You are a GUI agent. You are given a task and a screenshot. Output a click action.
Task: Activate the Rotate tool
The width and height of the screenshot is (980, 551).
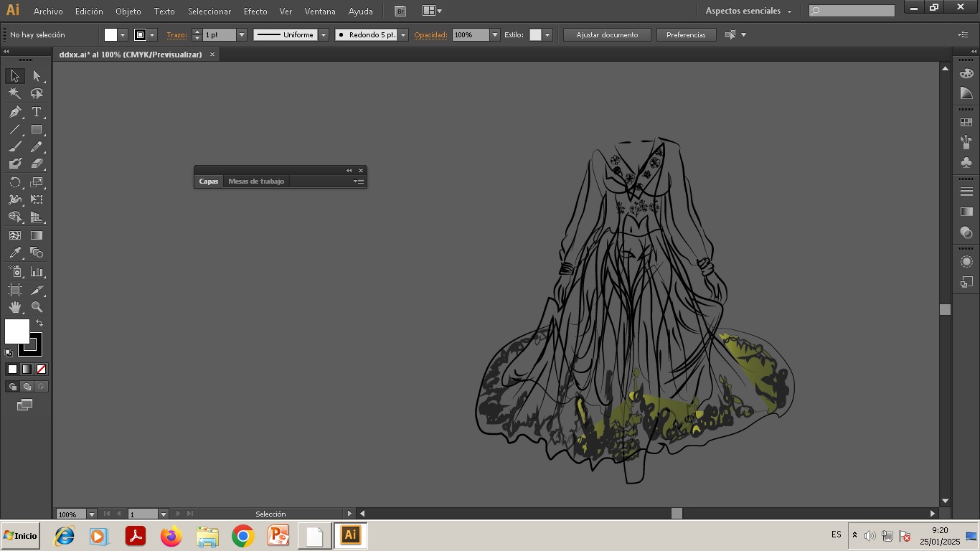click(x=14, y=182)
